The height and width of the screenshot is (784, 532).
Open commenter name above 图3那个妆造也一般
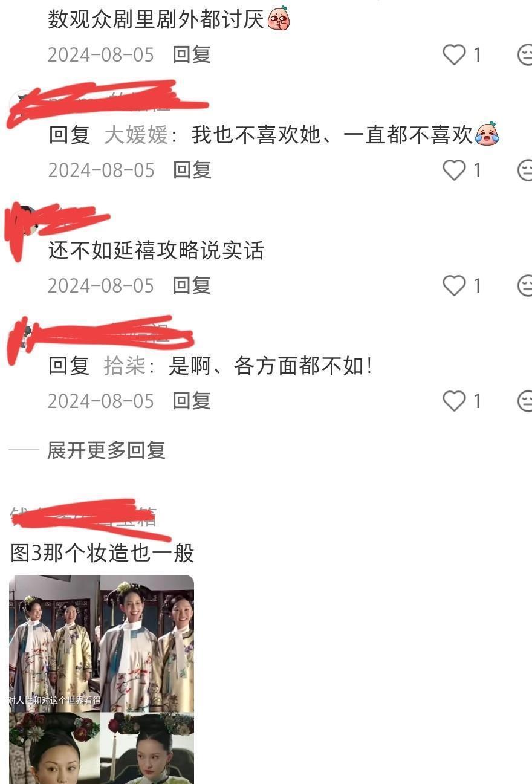coord(85,517)
